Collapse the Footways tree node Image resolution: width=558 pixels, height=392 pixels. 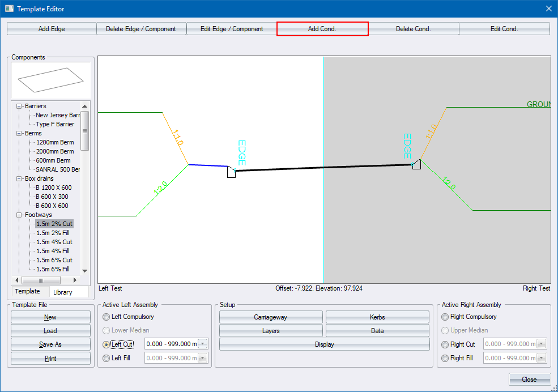[x=20, y=215]
